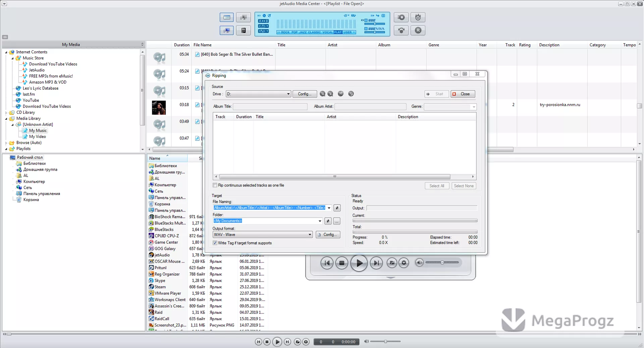
Task: Collapse the Internet Contents tree node
Action: tap(6, 52)
